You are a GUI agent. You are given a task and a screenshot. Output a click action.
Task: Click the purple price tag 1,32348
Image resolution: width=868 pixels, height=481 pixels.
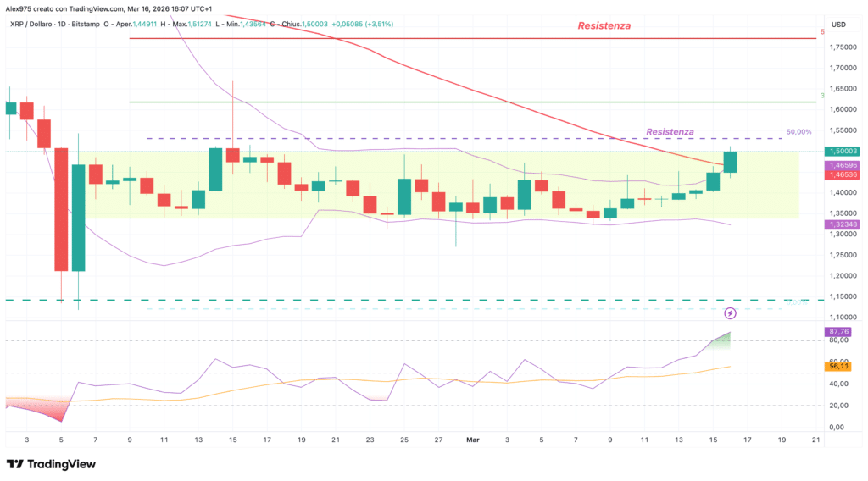coord(842,224)
